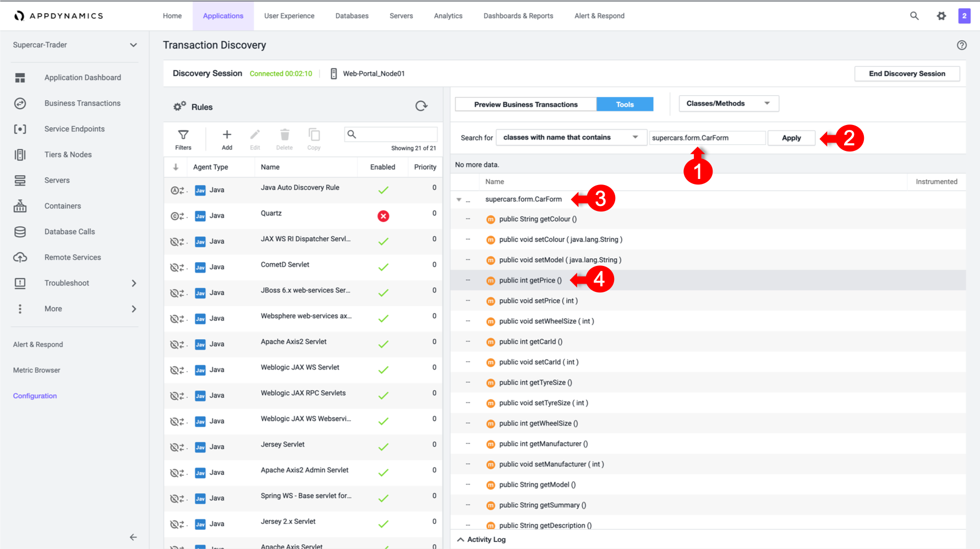This screenshot has width=980, height=549.
Task: Click the Application Dashboard sidebar icon
Action: coord(20,78)
